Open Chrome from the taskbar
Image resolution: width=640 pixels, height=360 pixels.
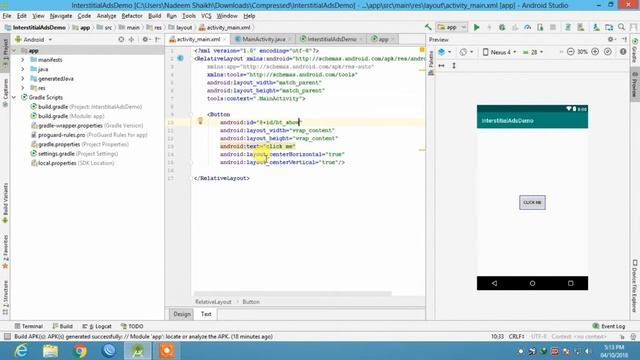(x=80, y=351)
